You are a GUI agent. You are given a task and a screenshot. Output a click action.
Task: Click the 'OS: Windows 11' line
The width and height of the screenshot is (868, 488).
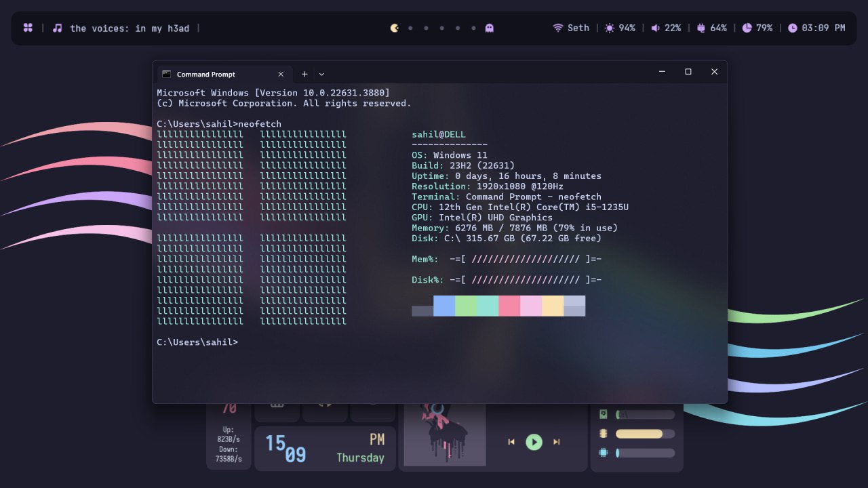click(450, 155)
